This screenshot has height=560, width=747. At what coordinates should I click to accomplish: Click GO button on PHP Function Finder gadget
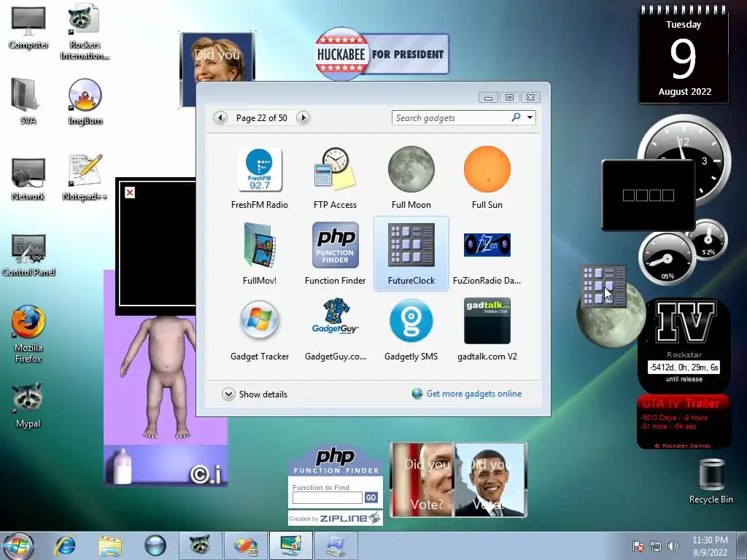pyautogui.click(x=371, y=497)
